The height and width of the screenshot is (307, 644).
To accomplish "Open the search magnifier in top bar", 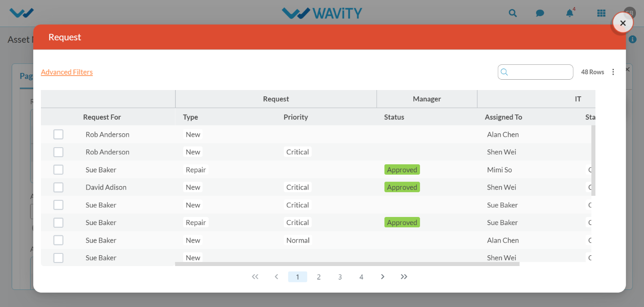I will pyautogui.click(x=513, y=13).
